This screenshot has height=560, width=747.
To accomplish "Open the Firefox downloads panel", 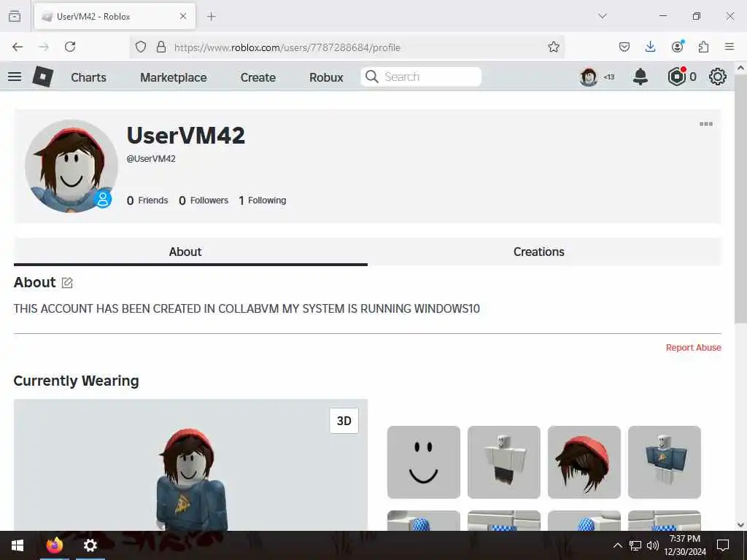I will [x=650, y=47].
